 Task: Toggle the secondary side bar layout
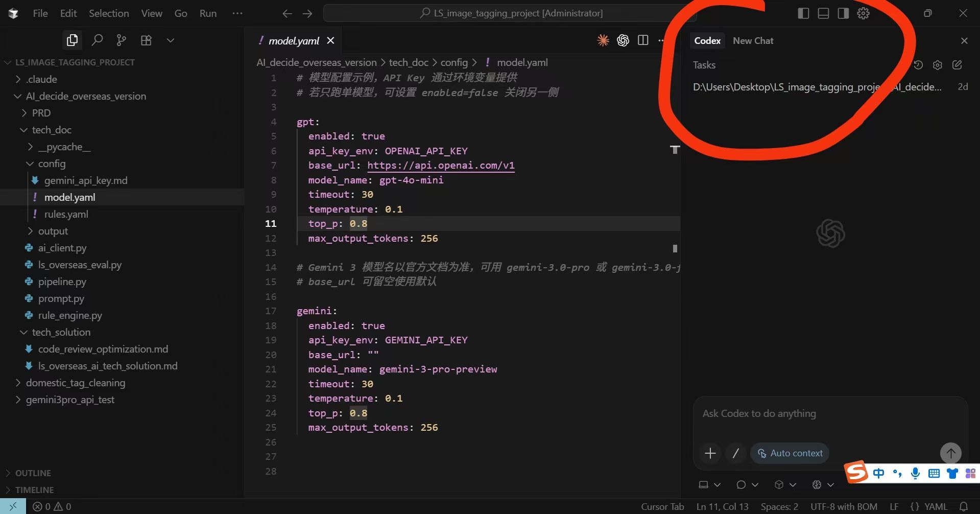843,13
